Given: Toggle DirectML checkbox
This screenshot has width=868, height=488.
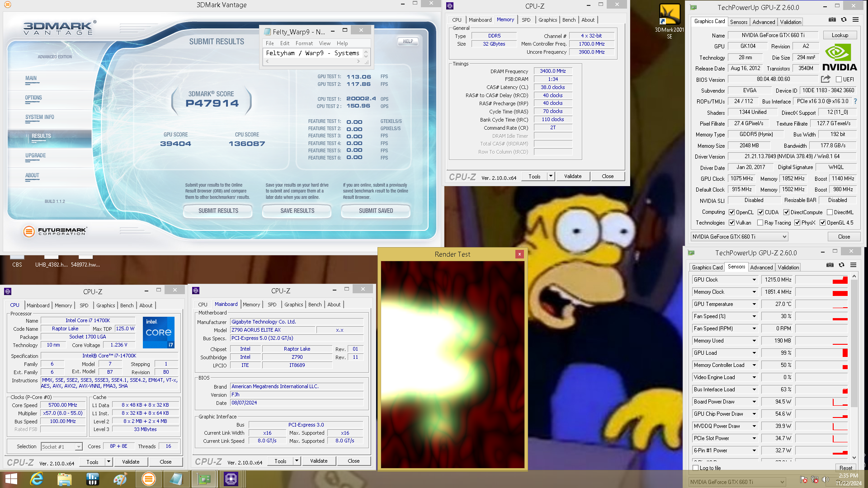Looking at the screenshot, I should tap(830, 212).
